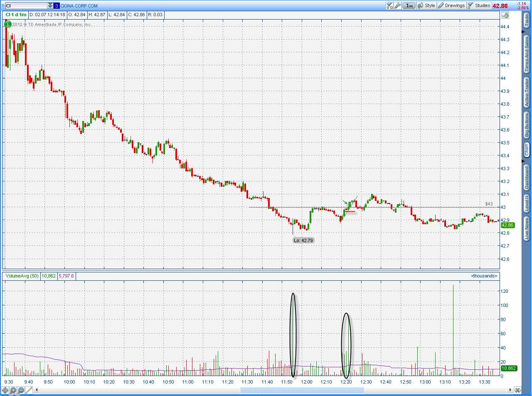Open the Studies menu

[479, 5]
